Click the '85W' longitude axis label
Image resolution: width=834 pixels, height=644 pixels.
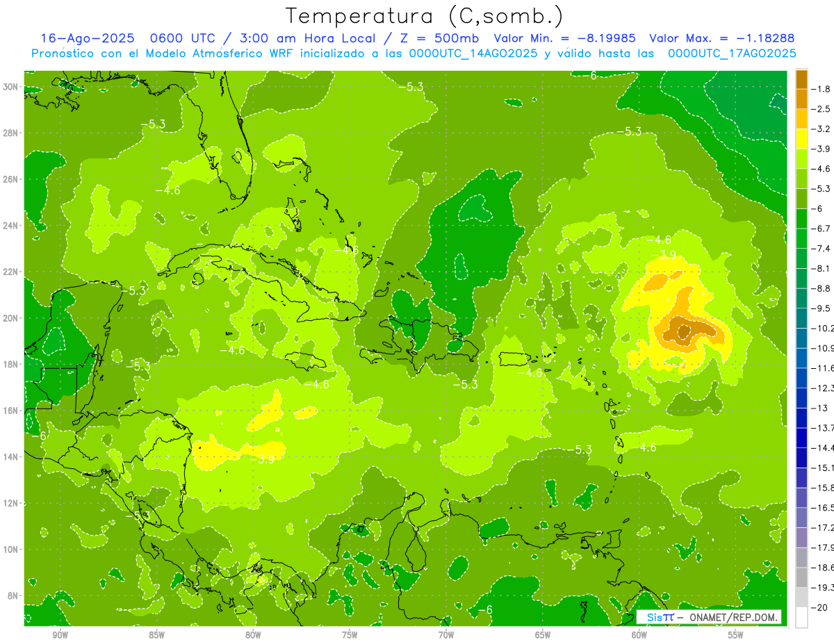pyautogui.click(x=156, y=636)
